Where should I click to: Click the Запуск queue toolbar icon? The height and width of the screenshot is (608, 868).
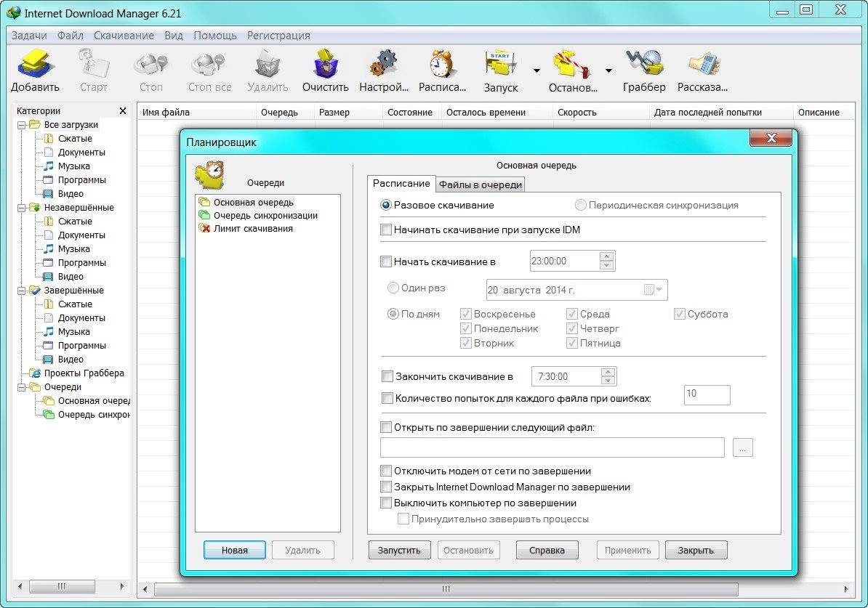(501, 70)
